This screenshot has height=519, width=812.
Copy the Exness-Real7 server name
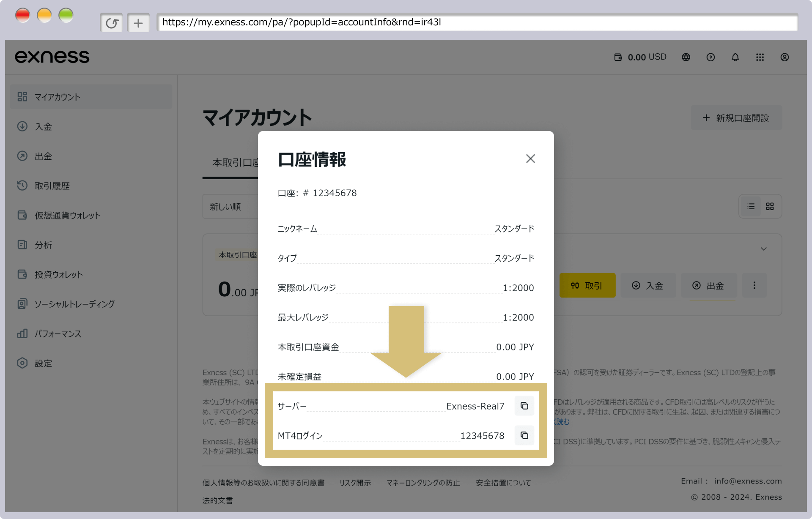pos(524,406)
